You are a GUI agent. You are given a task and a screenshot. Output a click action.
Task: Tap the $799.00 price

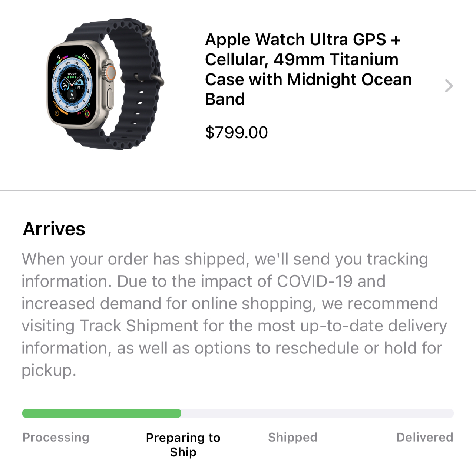[236, 133]
